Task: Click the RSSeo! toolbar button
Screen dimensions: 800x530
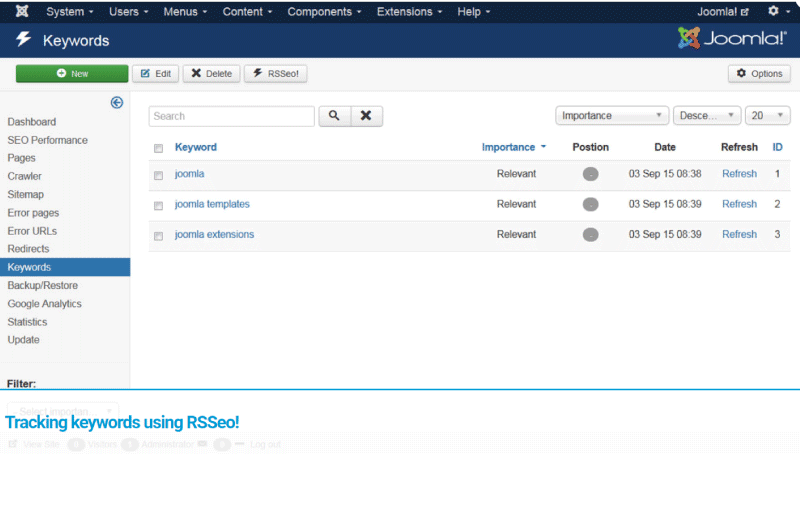Action: [276, 73]
